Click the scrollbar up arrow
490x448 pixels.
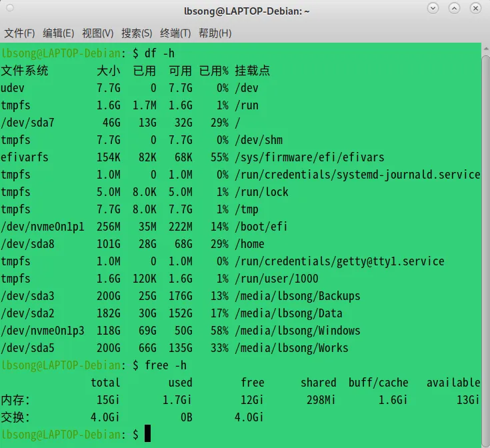[485, 49]
